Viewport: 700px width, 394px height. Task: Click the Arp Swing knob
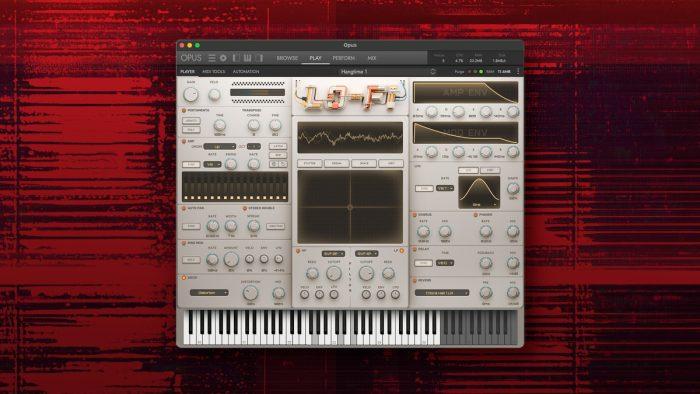pos(231,164)
